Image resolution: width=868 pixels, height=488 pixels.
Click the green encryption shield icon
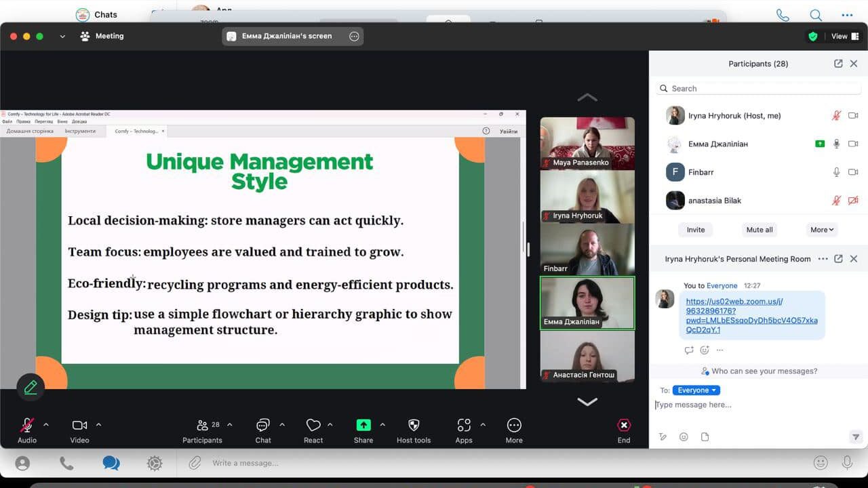coord(812,37)
